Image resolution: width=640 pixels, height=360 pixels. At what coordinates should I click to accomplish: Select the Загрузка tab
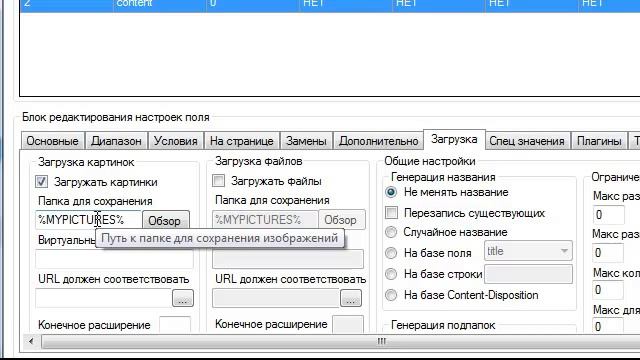(454, 139)
